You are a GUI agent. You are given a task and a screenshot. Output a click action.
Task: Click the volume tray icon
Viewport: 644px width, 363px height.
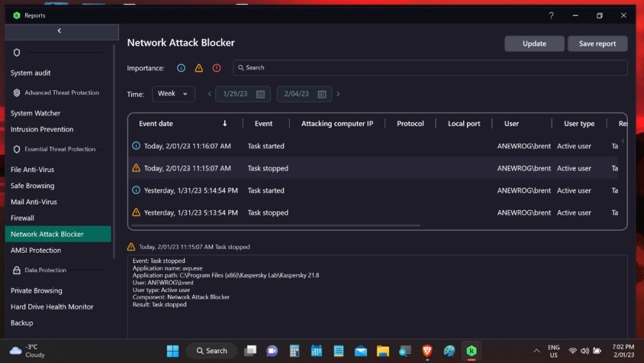pos(585,351)
